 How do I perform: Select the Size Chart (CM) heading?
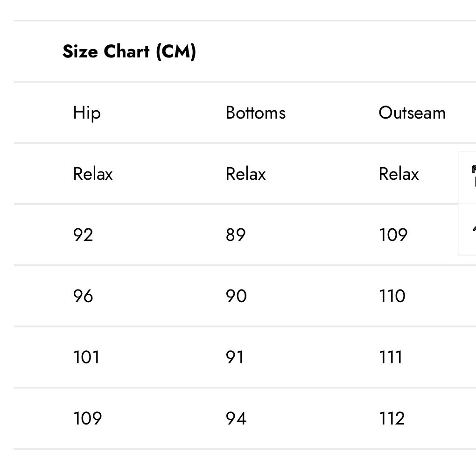[x=129, y=51]
